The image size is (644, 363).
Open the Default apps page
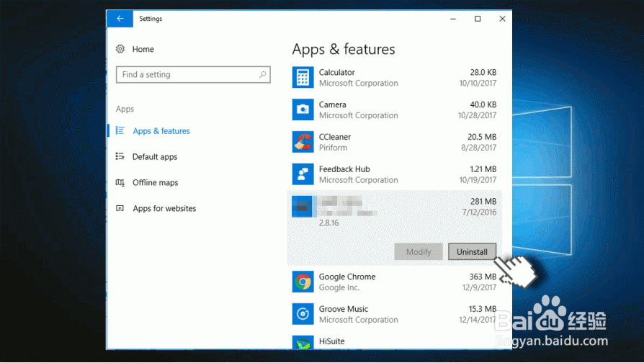154,157
